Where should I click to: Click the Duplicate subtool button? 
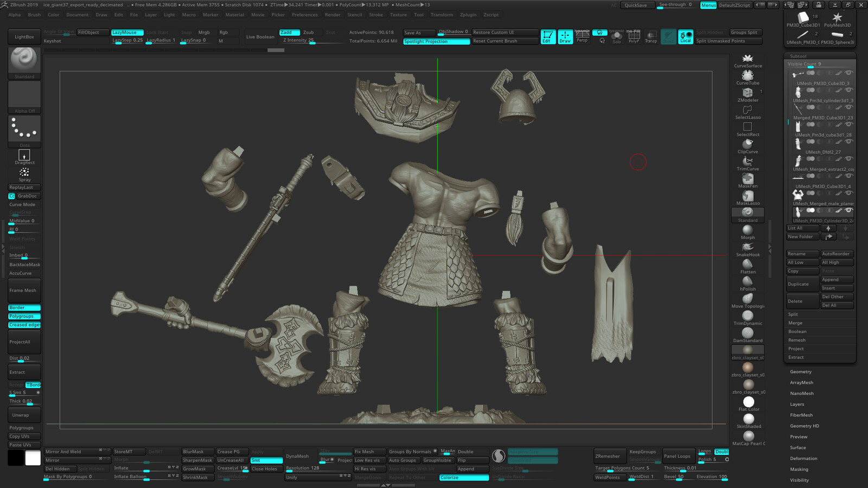tap(802, 284)
